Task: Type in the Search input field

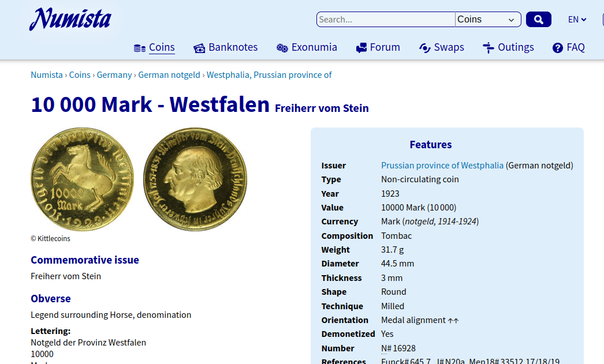Action: tap(385, 20)
